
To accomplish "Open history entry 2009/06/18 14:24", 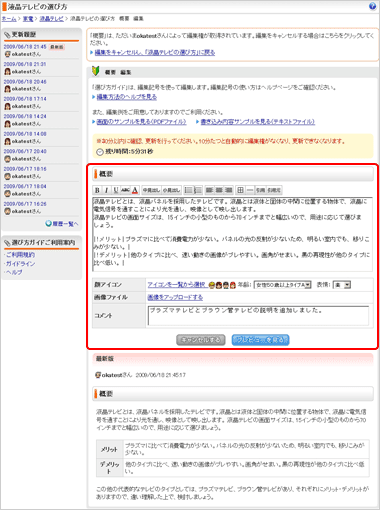I will pos(25,116).
